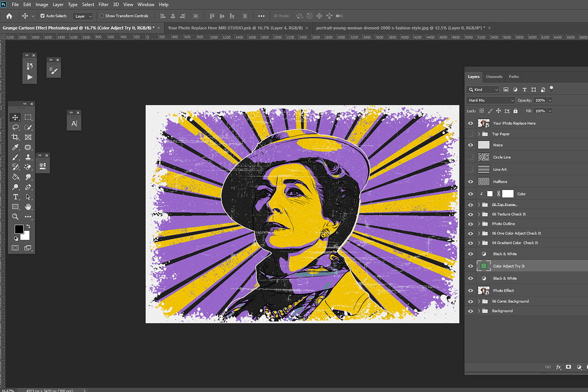Select the Frame tool
The image size is (588, 392).
[28, 137]
